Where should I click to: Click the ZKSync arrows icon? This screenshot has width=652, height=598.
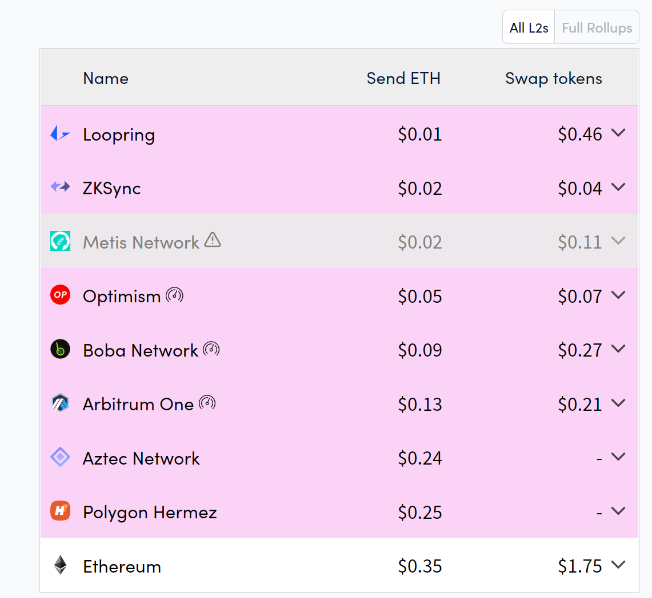pos(60,187)
